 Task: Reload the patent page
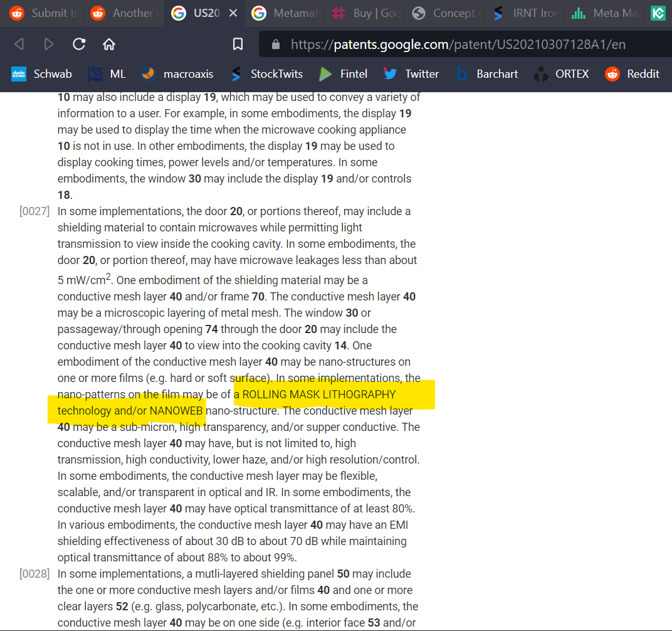[79, 44]
